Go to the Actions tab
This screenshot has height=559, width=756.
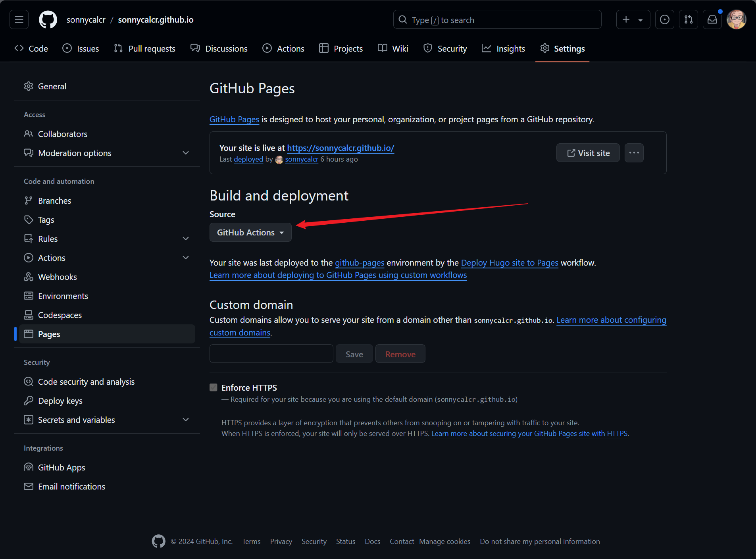(283, 48)
